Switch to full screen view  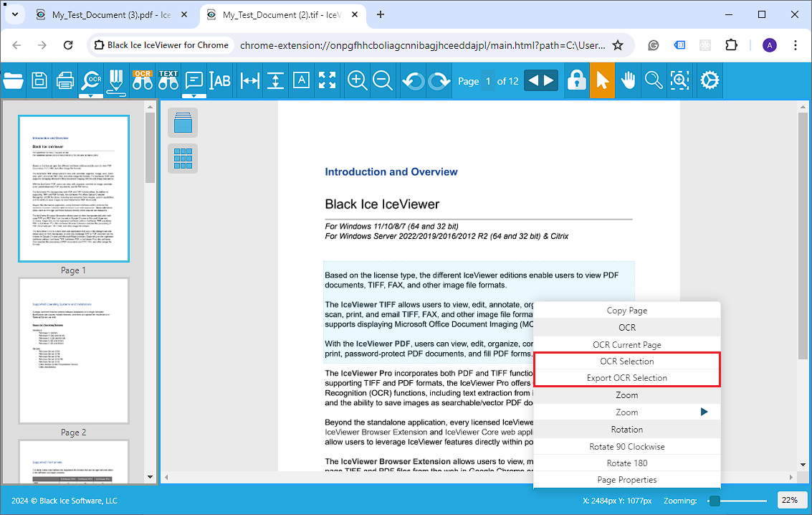pyautogui.click(x=328, y=80)
